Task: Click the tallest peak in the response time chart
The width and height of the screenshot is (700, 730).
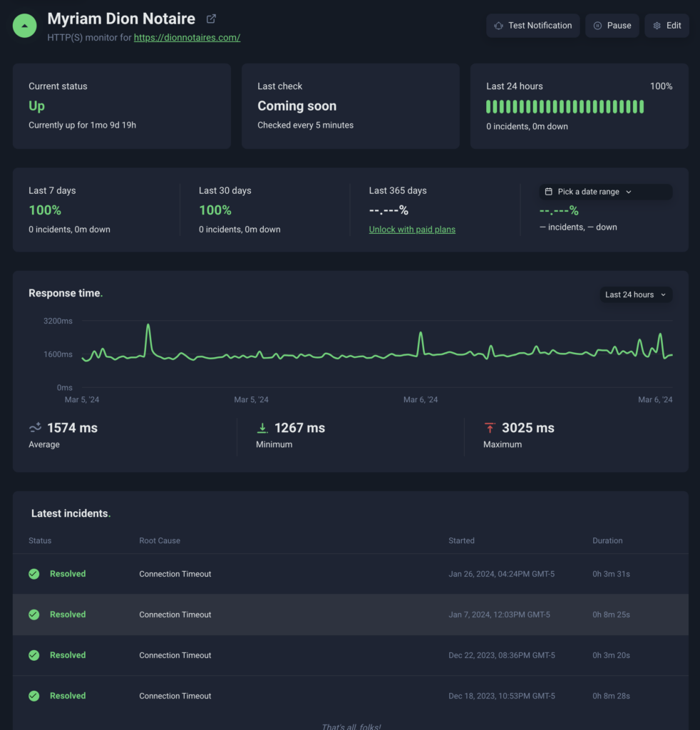Action: [x=148, y=327]
